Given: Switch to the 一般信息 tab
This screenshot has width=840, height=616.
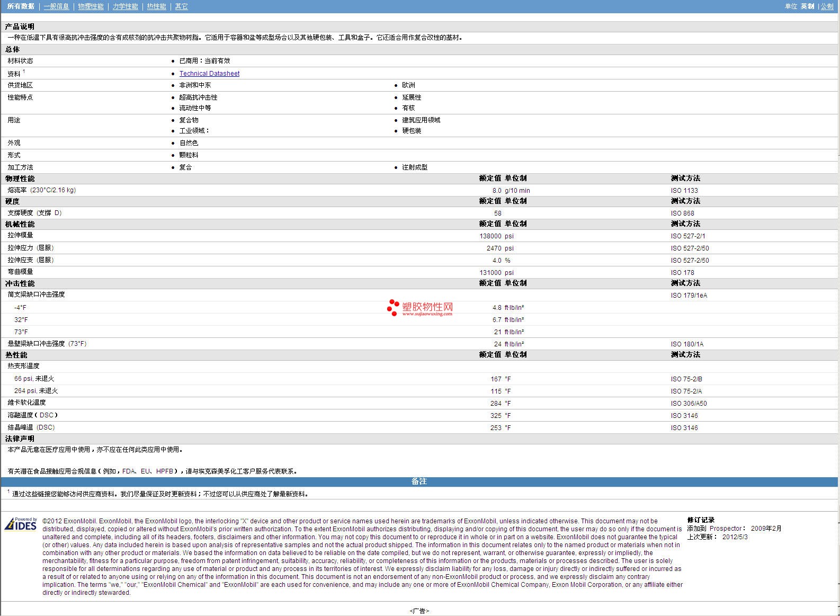Looking at the screenshot, I should pos(56,6).
